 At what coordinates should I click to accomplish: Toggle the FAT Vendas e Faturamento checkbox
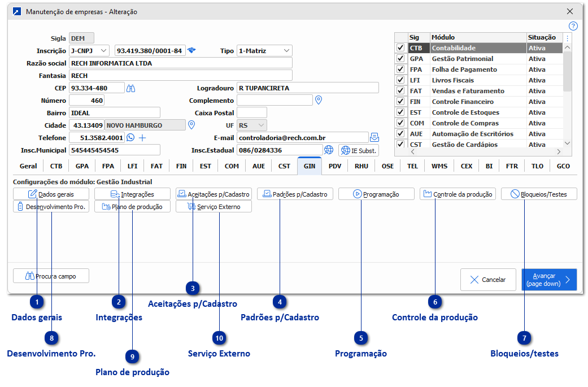tap(400, 91)
